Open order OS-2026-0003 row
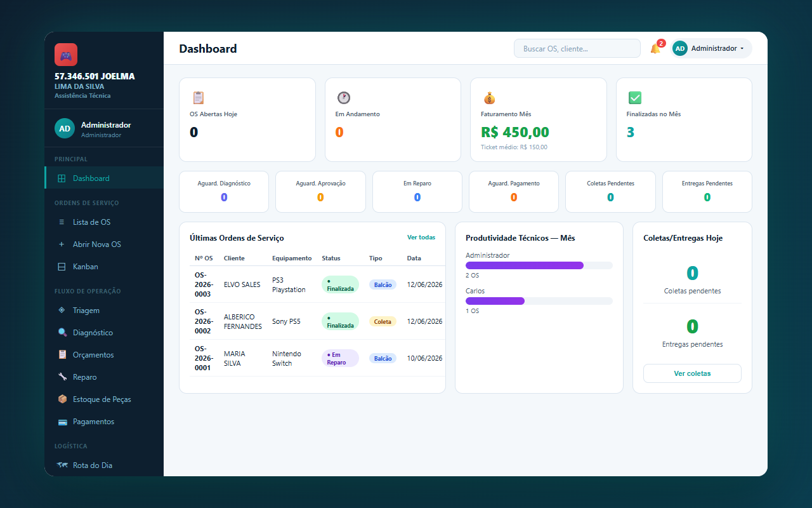Image resolution: width=812 pixels, height=508 pixels. point(318,284)
